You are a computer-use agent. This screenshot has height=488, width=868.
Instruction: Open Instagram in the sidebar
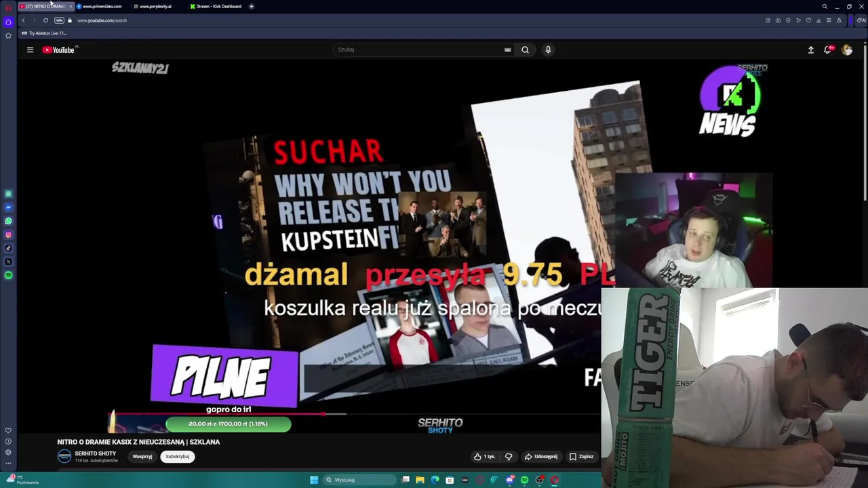pos(8,235)
